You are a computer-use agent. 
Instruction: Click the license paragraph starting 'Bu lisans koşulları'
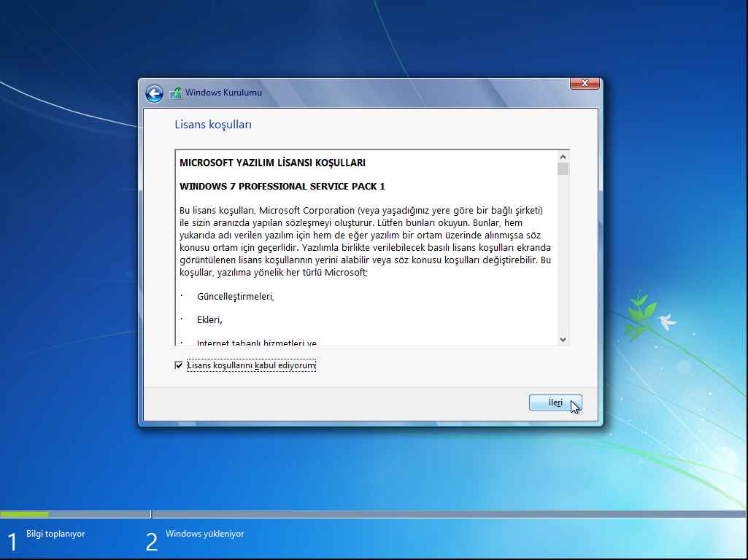366,241
